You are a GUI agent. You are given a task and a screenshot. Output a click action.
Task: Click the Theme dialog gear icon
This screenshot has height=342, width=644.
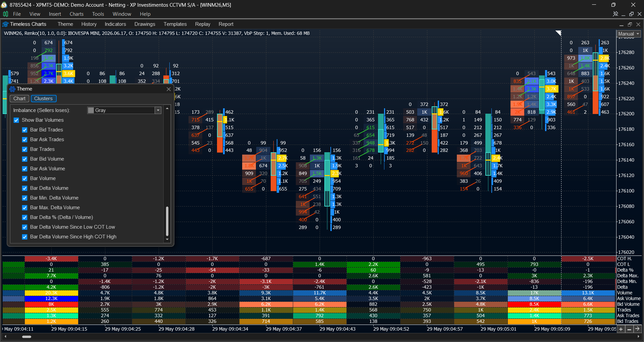pos(13,89)
